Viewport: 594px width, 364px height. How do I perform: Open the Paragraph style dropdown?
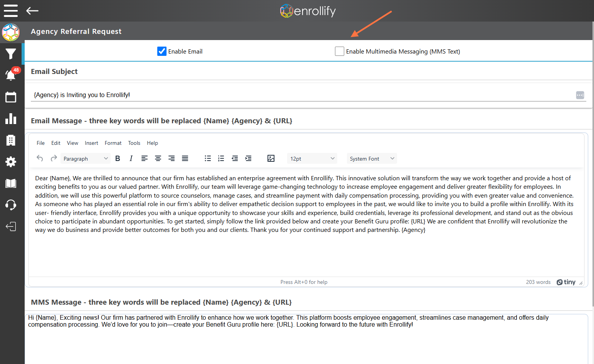(x=86, y=158)
